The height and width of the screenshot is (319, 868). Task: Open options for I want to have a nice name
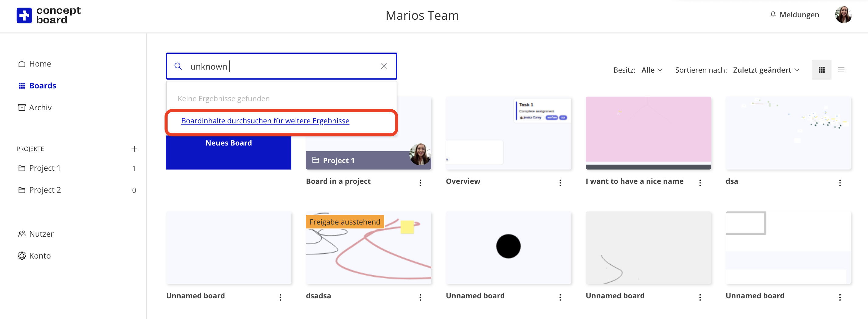coord(700,183)
